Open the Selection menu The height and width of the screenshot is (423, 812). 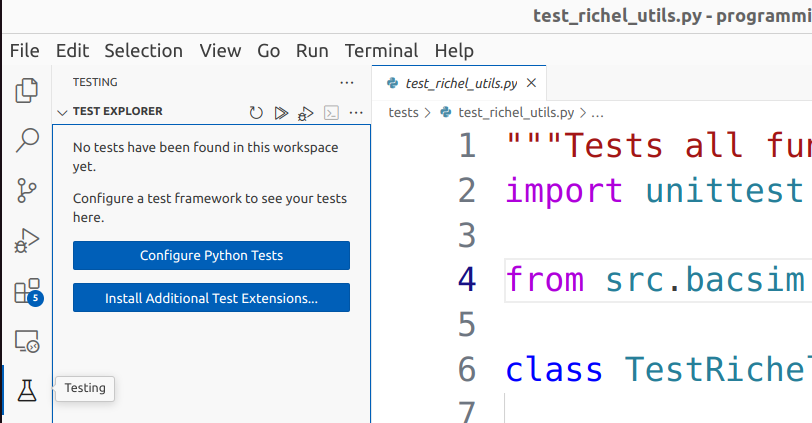coord(143,51)
